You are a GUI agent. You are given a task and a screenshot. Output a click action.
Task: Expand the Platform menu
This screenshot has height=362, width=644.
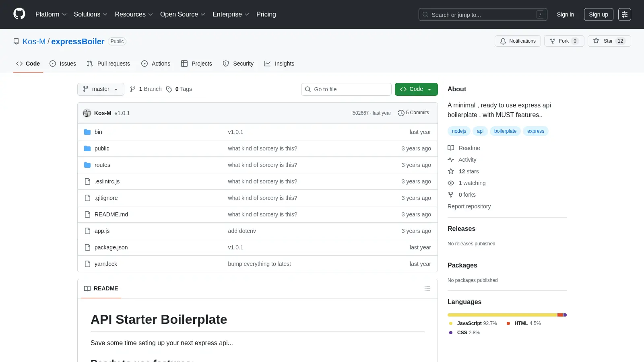(x=51, y=14)
